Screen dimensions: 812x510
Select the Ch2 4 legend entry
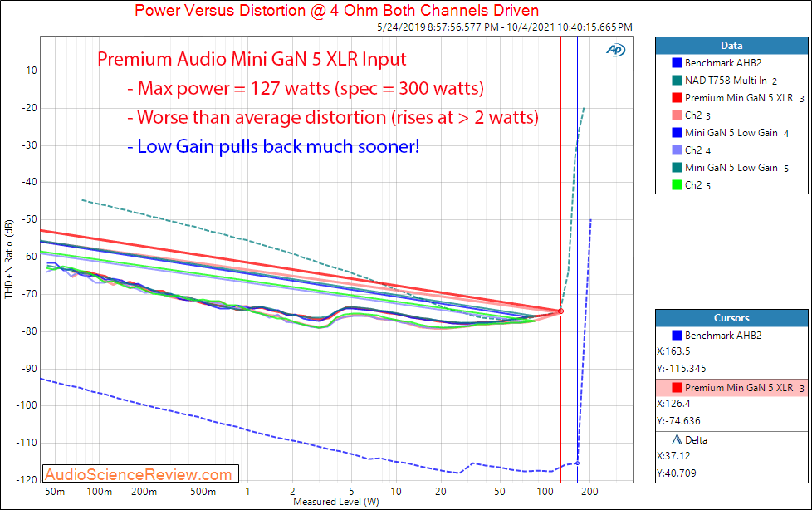coord(697,150)
